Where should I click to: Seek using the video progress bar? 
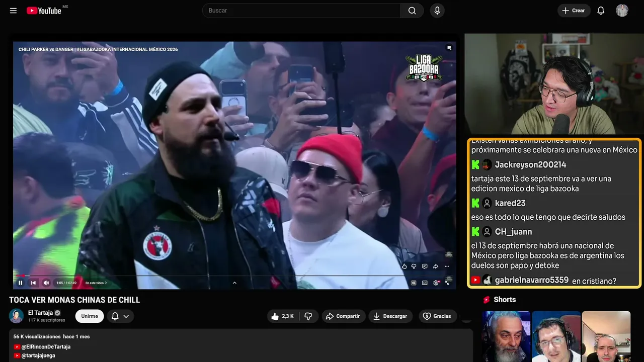tap(234, 276)
